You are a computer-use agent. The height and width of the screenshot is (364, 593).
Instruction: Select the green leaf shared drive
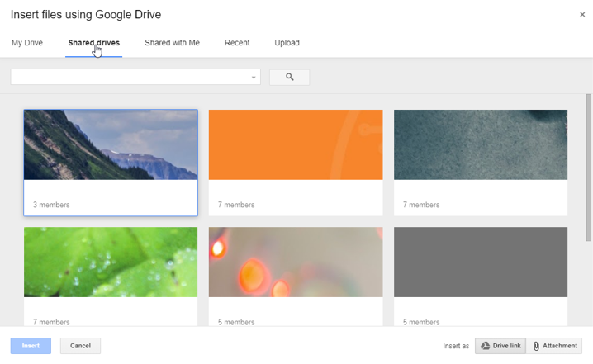click(x=111, y=277)
